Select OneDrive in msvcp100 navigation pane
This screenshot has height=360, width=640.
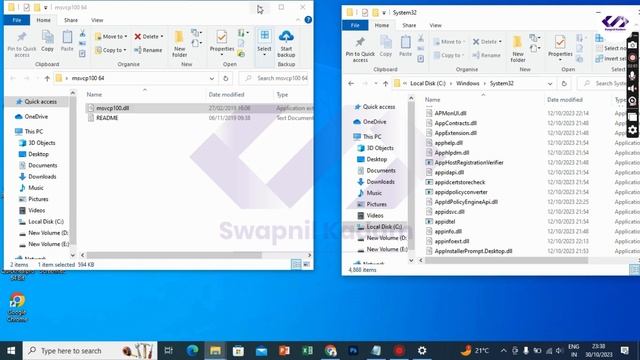[36, 117]
